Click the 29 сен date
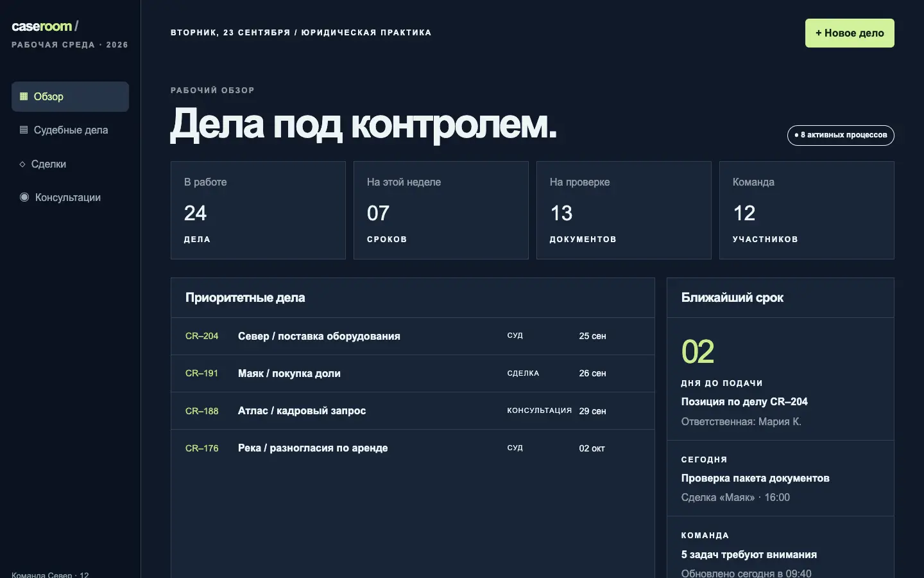Viewport: 924px width, 578px height. click(x=592, y=411)
